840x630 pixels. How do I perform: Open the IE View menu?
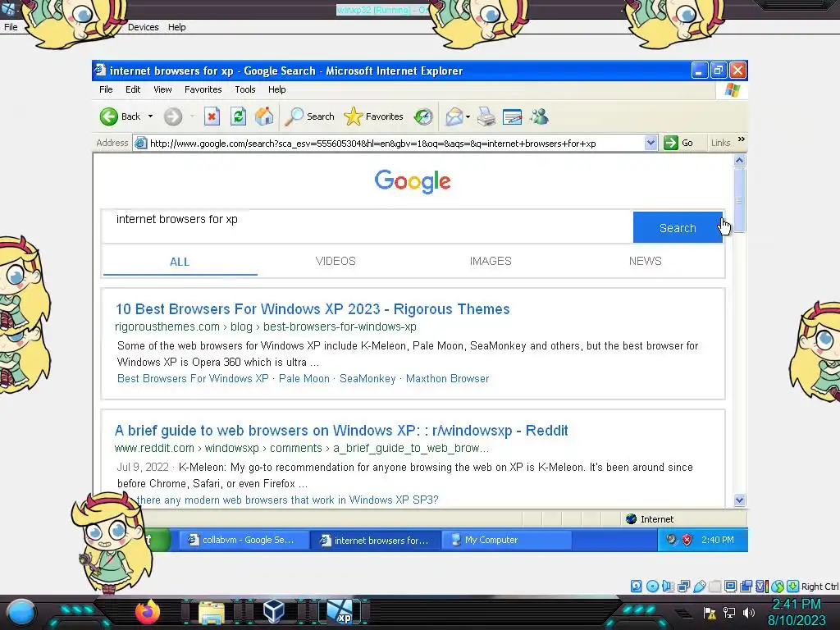click(x=163, y=89)
